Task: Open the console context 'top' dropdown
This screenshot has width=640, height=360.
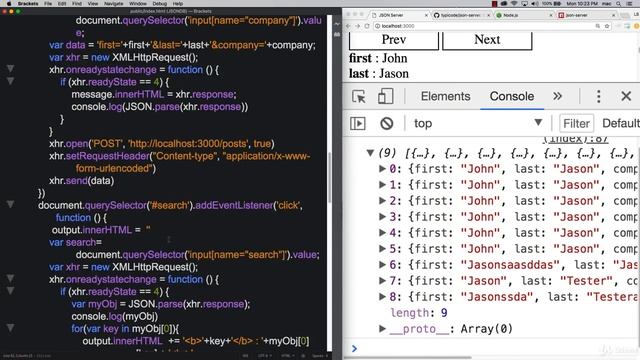Action: pyautogui.click(x=478, y=123)
